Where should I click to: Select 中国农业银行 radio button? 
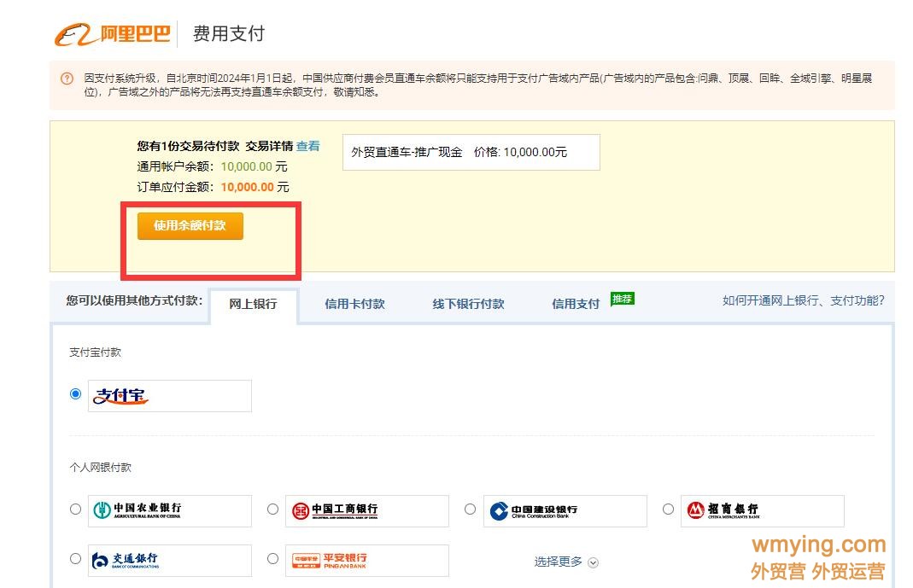pos(76,509)
